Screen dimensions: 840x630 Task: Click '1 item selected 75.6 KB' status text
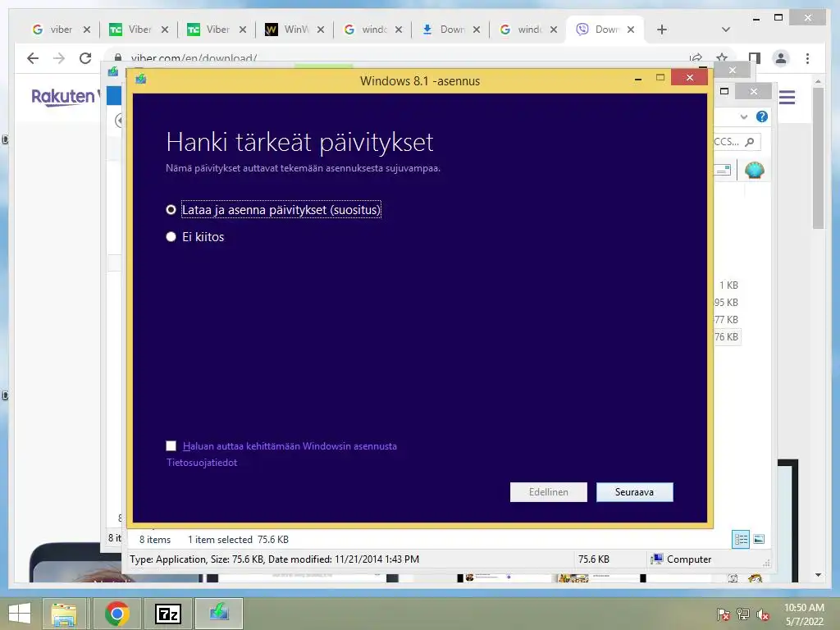(x=238, y=540)
